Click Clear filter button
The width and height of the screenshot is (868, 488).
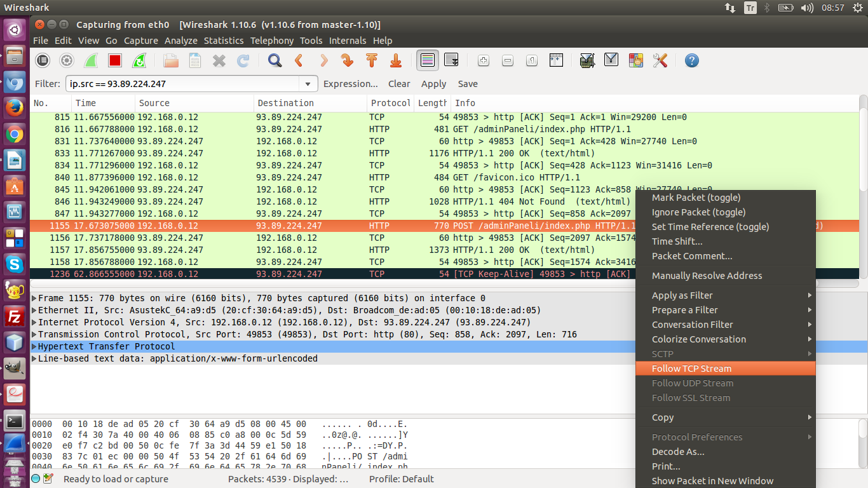pos(399,84)
